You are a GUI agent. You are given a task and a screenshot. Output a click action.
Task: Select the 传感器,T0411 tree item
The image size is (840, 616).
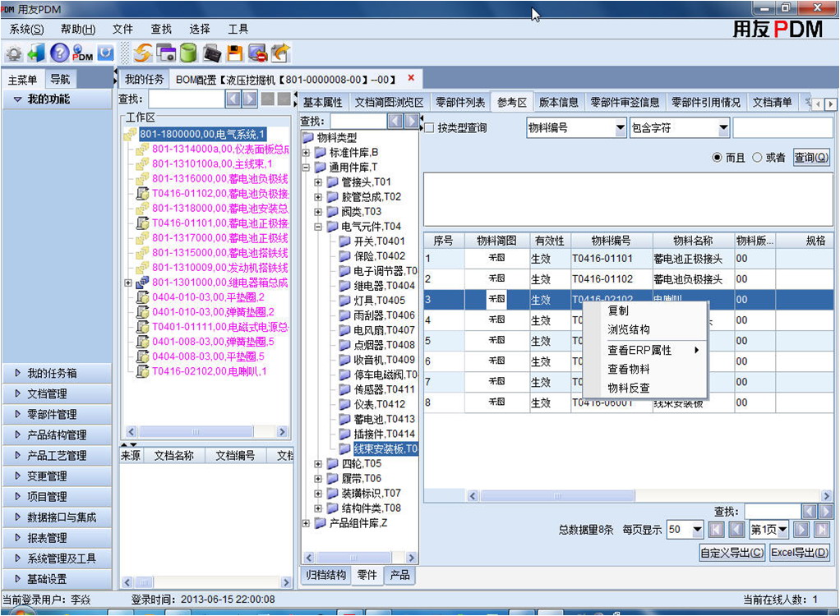pos(384,389)
